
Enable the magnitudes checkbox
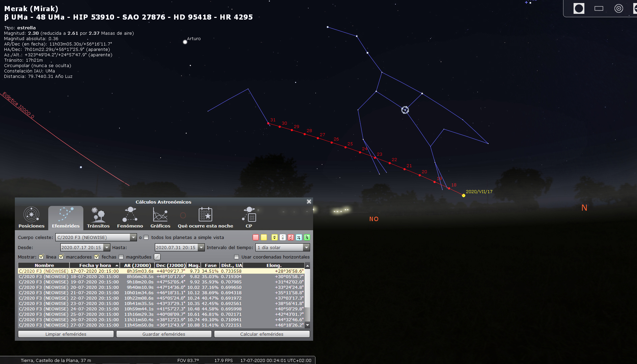click(121, 257)
